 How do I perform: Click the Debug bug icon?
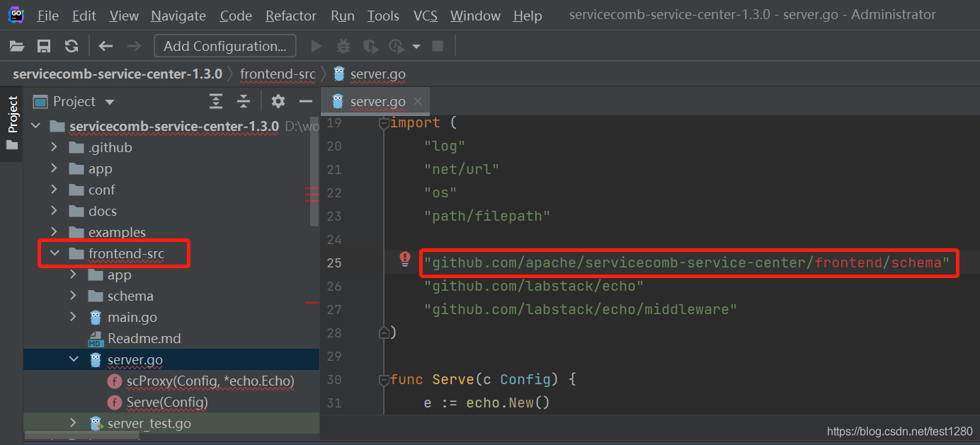[x=343, y=46]
